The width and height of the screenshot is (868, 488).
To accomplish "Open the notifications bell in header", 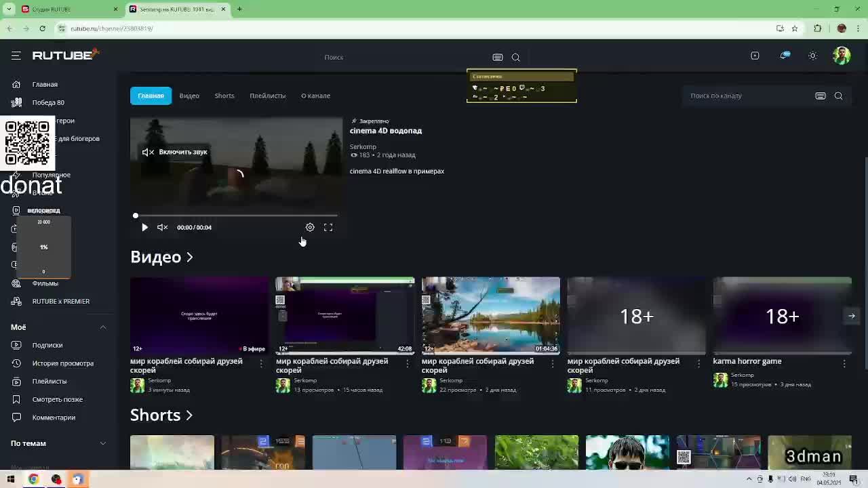I will point(785,56).
